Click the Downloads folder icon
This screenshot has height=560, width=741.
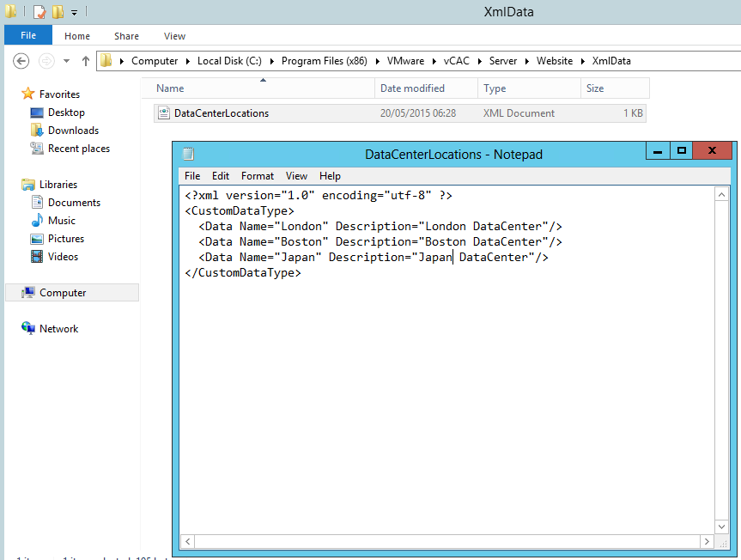pos(37,130)
